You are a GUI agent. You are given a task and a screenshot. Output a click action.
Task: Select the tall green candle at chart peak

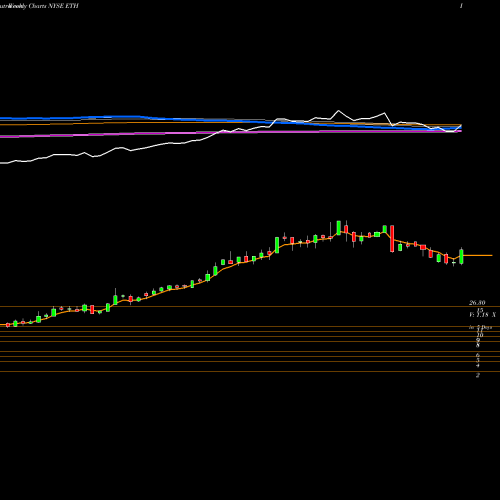pyautogui.click(x=339, y=228)
